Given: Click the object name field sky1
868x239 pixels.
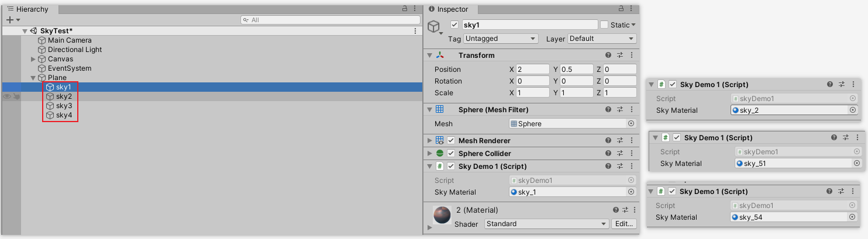Looking at the screenshot, I should (x=529, y=25).
